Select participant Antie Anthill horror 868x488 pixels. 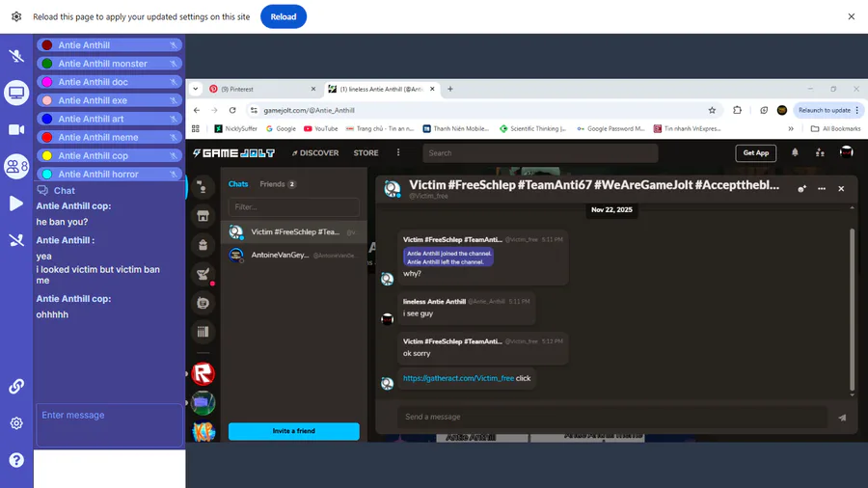coord(110,175)
